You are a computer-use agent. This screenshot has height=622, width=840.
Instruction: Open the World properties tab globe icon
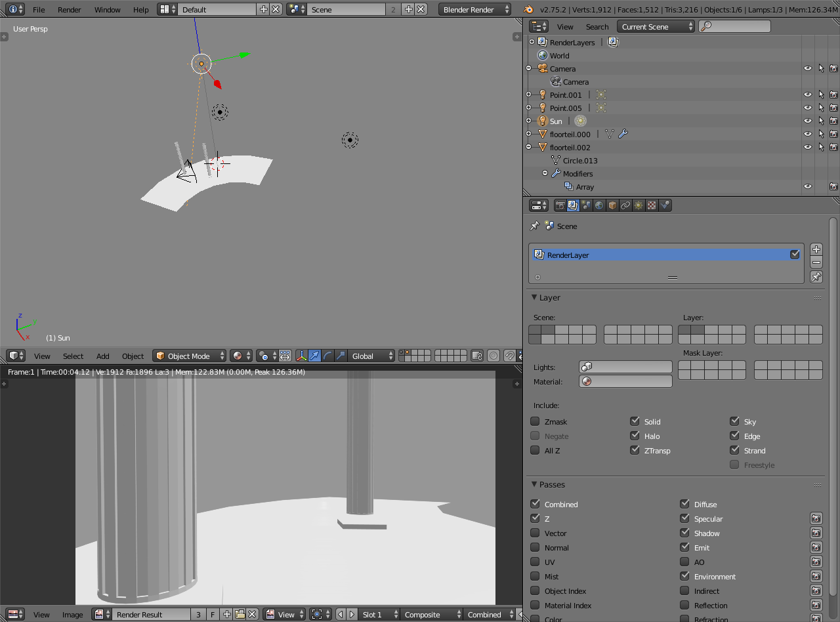(599, 205)
